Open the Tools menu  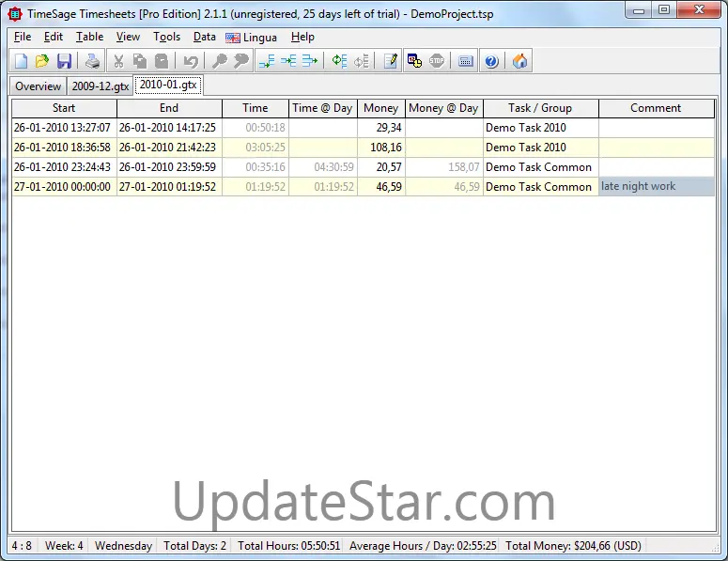point(166,37)
